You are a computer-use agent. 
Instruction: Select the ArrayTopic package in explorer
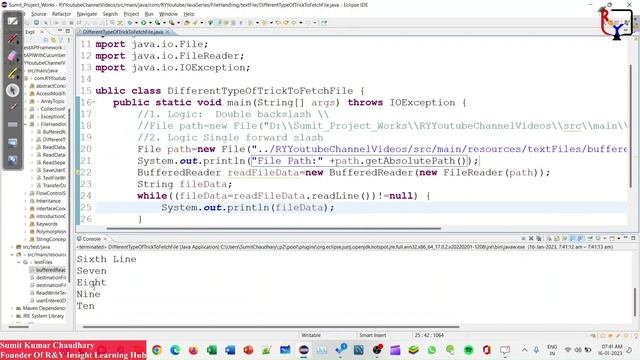[x=52, y=101]
